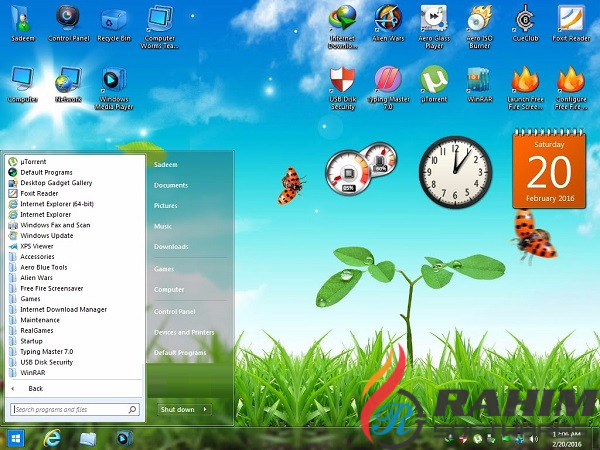Open the Aero ISO Burner shortcut
Viewport: 600px width, 450px height.
click(x=481, y=21)
